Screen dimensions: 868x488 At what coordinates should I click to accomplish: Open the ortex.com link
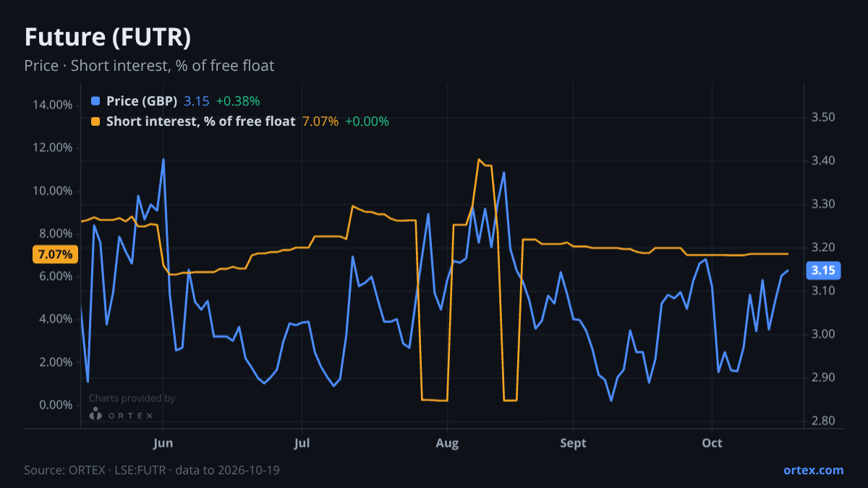814,470
